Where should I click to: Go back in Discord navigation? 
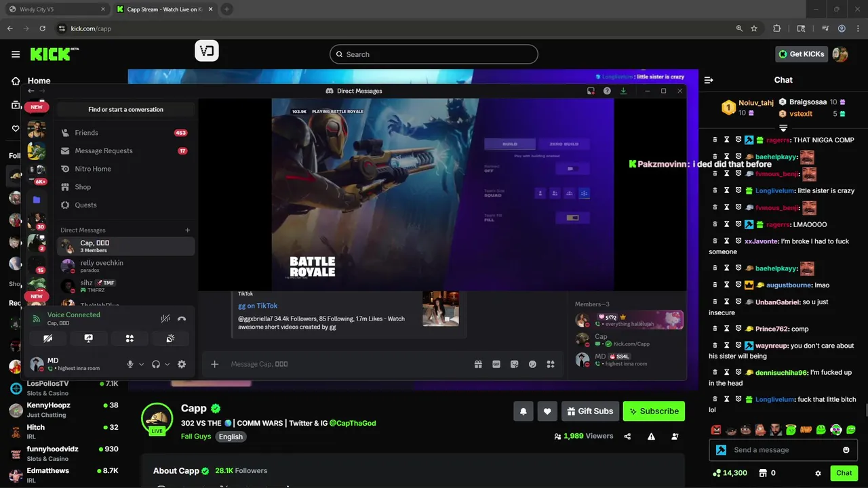tap(31, 91)
